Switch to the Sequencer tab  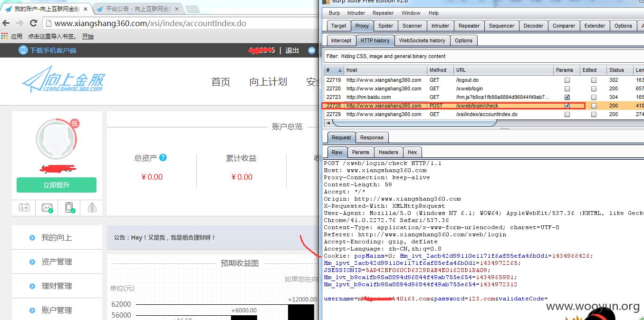[x=501, y=26]
